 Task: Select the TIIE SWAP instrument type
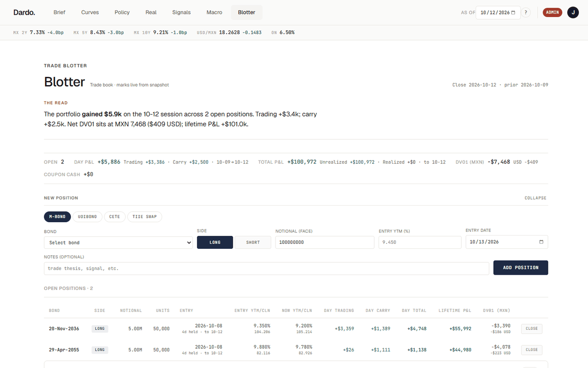145,217
